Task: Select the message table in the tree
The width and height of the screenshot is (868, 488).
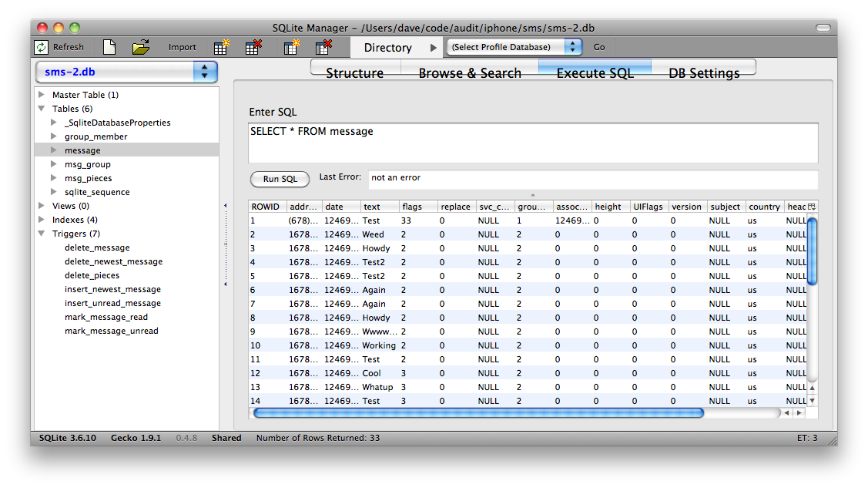Action: [127, 150]
